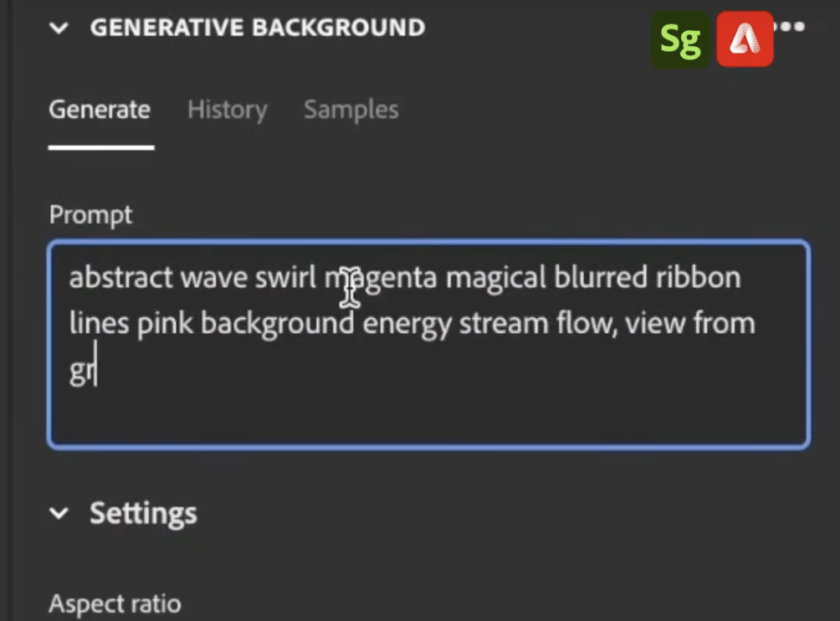Click the Prompt field label

tap(90, 215)
